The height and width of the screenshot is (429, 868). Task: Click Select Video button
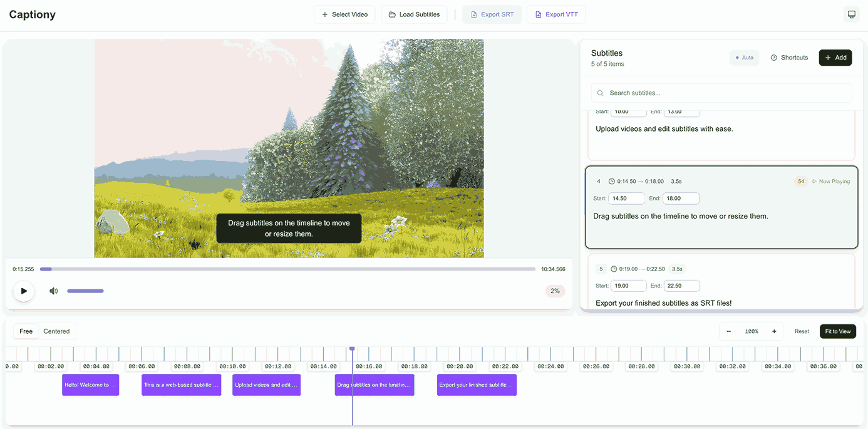(344, 14)
